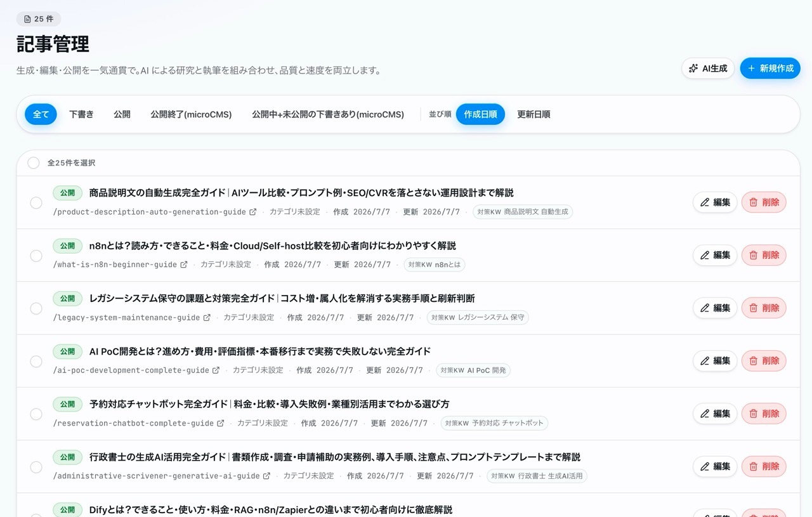Filter by 公開終了(microCMS)
This screenshot has height=517, width=812.
coord(191,114)
